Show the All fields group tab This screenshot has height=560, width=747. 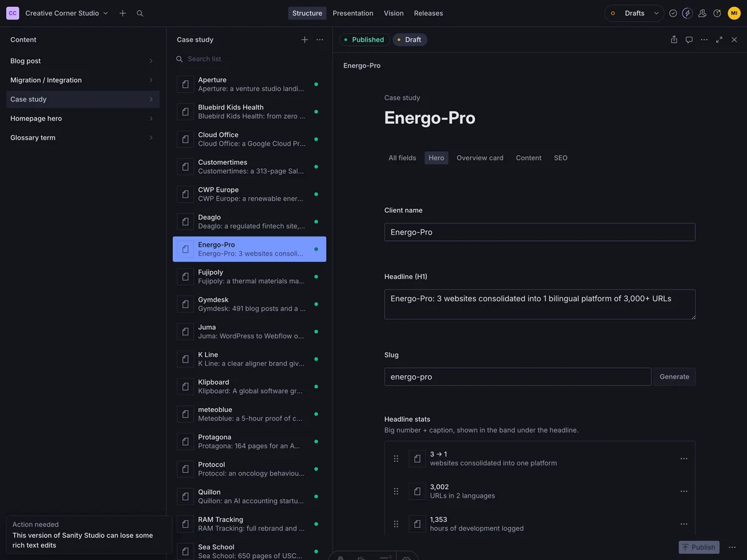coord(402,158)
